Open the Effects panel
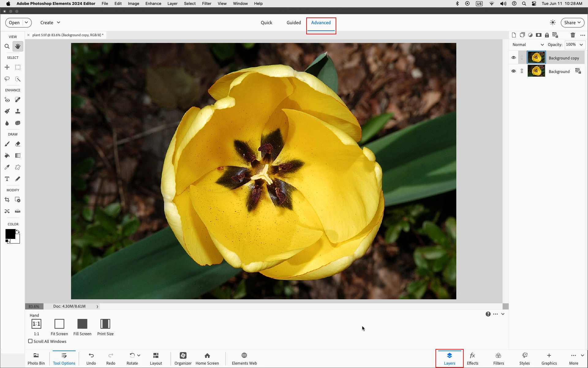 point(472,358)
